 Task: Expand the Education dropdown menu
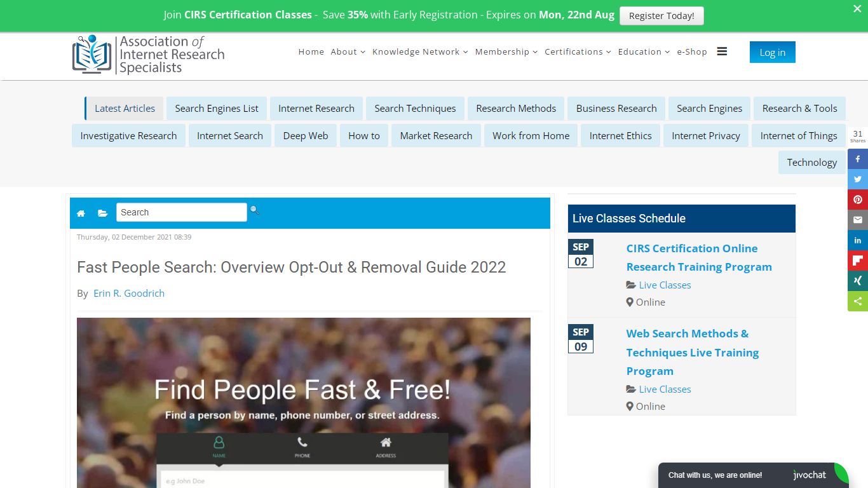pyautogui.click(x=644, y=51)
